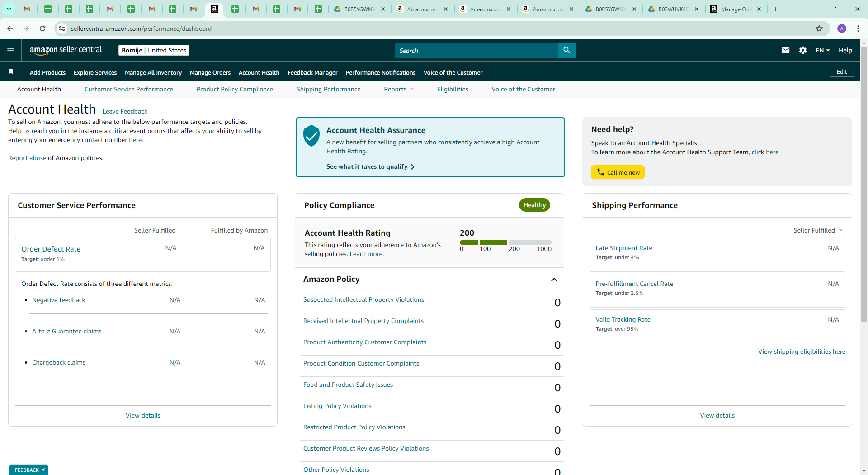The width and height of the screenshot is (868, 475).
Task: Select the Product Policy Compliance tab
Action: coord(235,89)
